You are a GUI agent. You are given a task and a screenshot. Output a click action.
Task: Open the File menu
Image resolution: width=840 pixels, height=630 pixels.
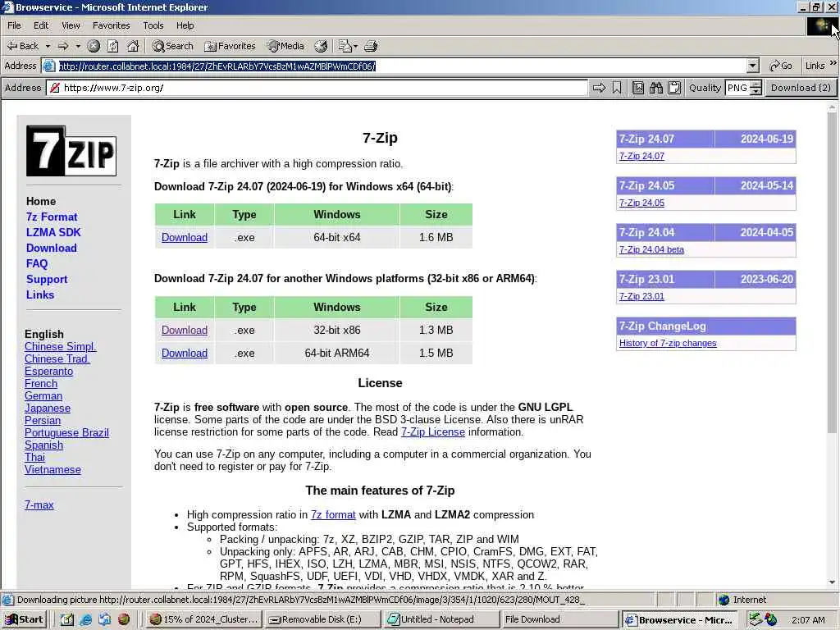14,25
